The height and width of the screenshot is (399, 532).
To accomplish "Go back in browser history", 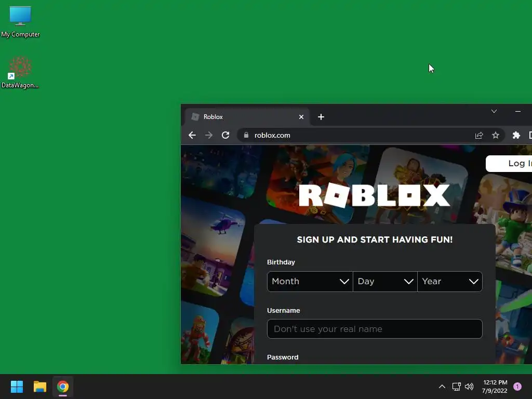I will click(x=192, y=135).
